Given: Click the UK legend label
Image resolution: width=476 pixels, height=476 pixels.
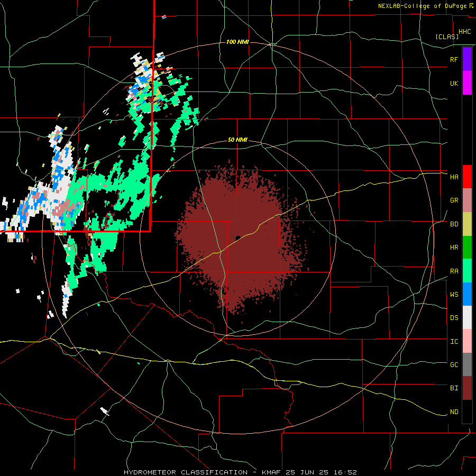Looking at the screenshot, I should pos(454,83).
